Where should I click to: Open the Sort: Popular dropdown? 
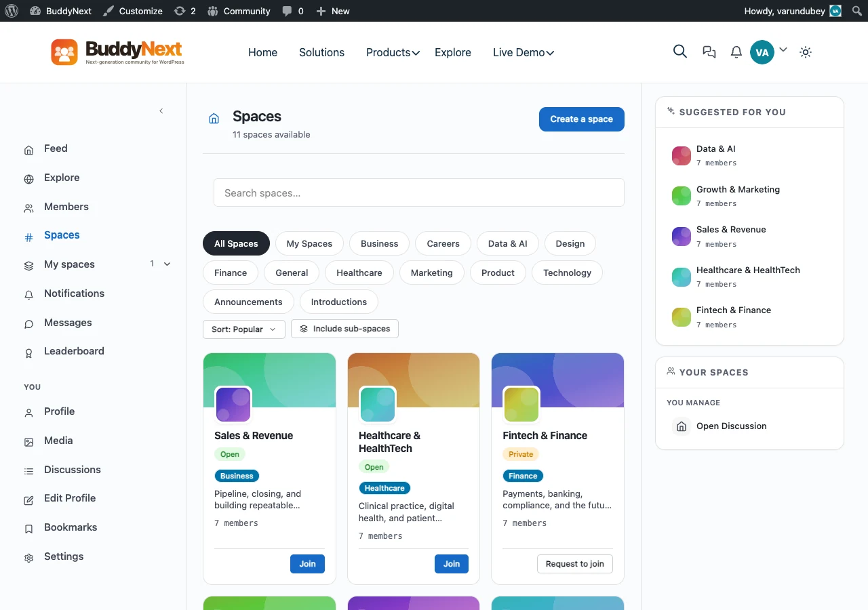[x=243, y=329]
